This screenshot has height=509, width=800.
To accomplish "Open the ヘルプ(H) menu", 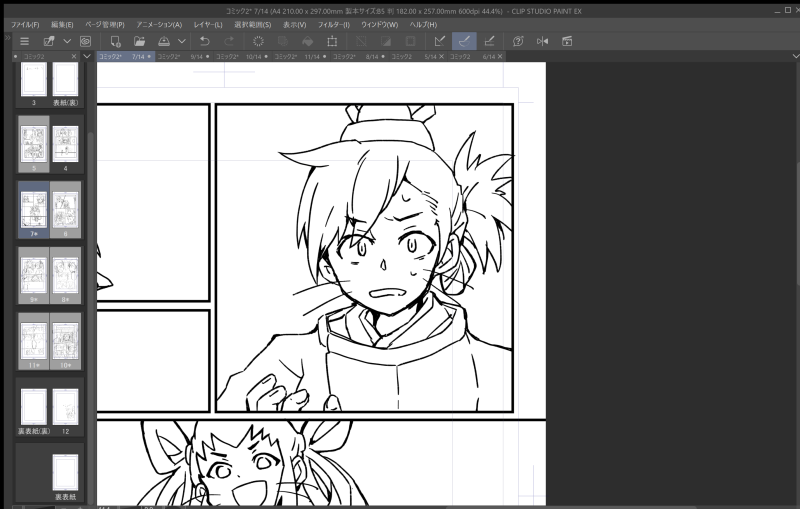I will [423, 24].
